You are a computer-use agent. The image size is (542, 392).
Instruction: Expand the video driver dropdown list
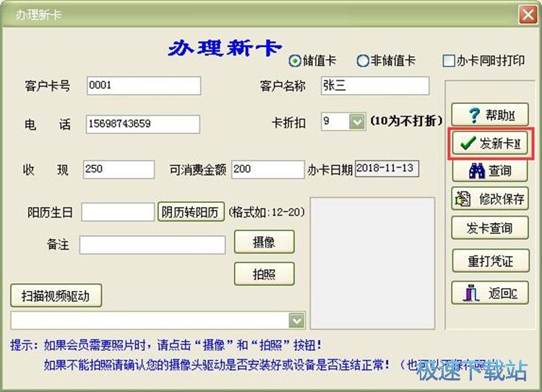(x=296, y=321)
